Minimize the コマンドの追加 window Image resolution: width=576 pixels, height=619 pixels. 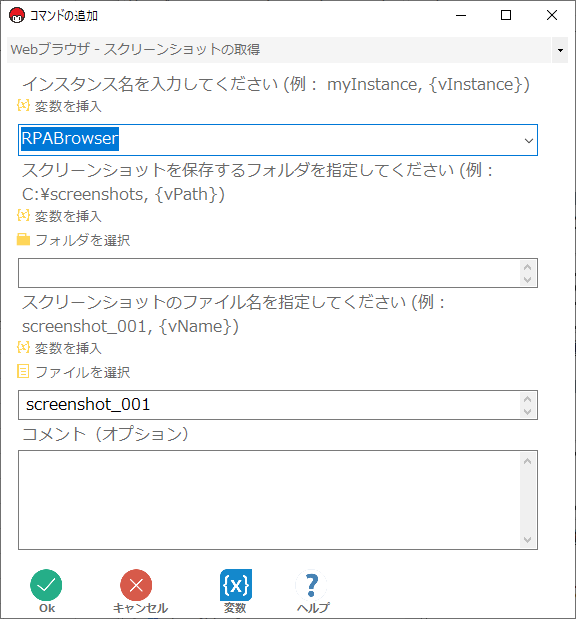pos(461,15)
